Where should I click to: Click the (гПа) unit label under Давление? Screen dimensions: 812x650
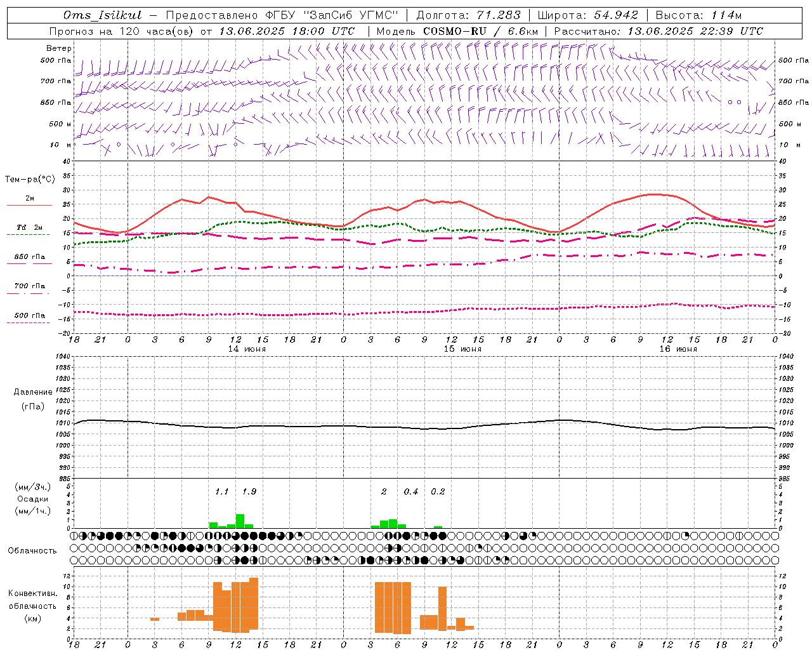pyautogui.click(x=33, y=406)
